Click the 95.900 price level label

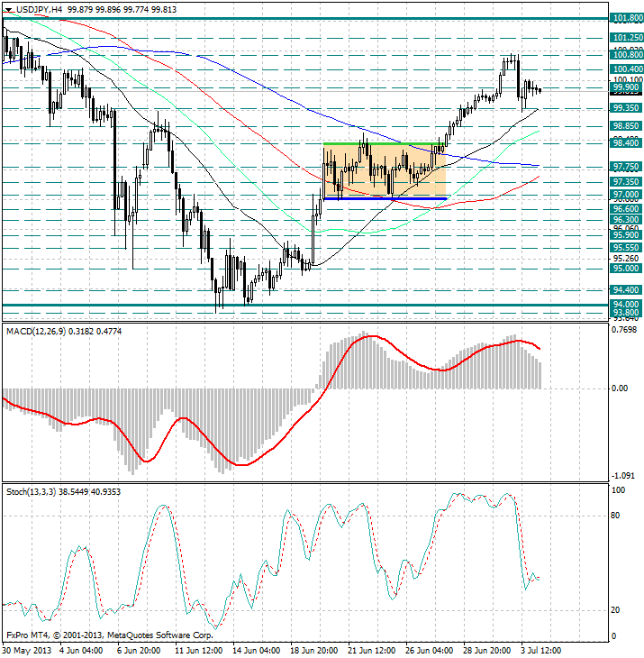626,235
